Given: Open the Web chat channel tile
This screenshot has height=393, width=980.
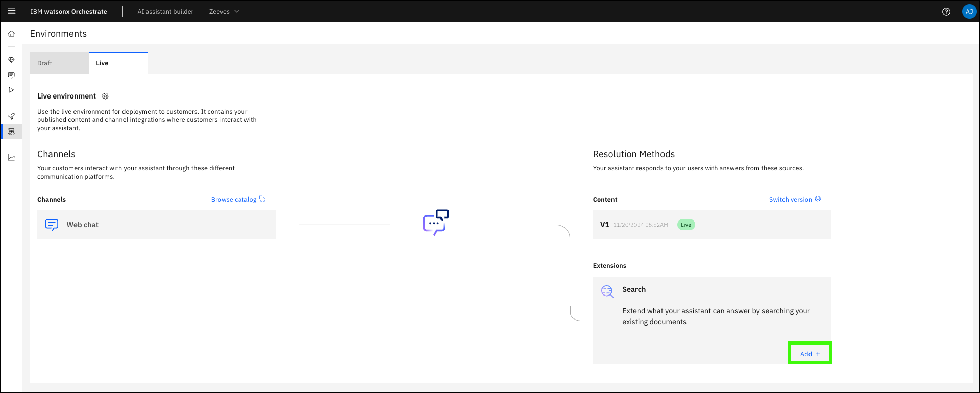Looking at the screenshot, I should 156,225.
